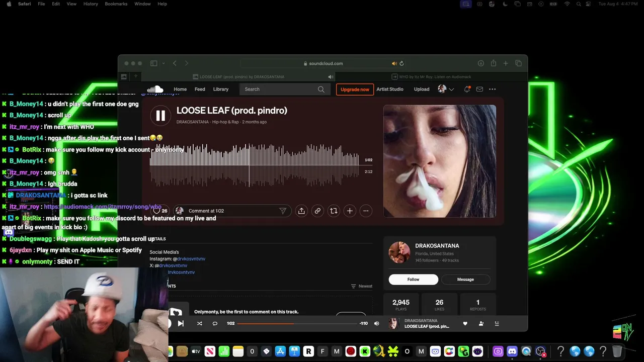
Task: Click the SoundCloud logo
Action: click(x=155, y=89)
